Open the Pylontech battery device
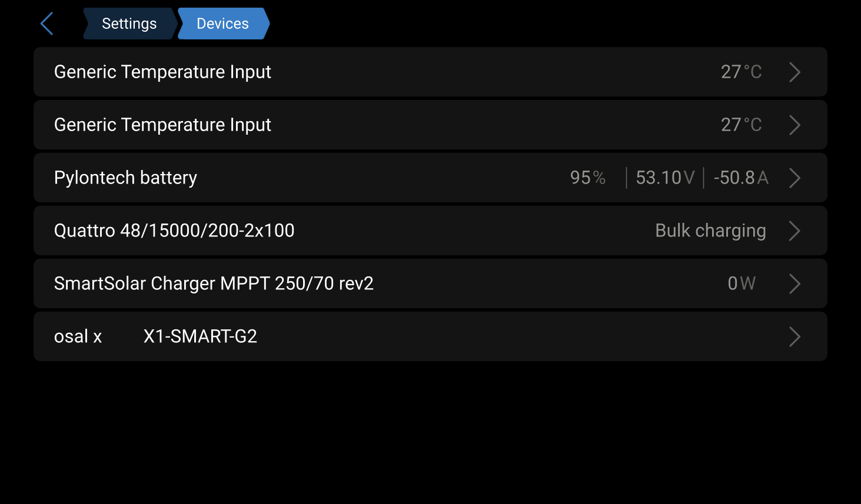 tap(125, 178)
